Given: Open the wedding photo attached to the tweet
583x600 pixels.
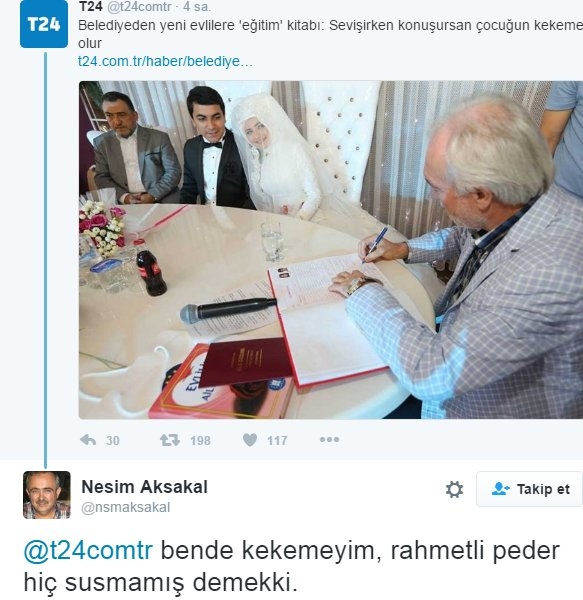Looking at the screenshot, I should (x=331, y=249).
